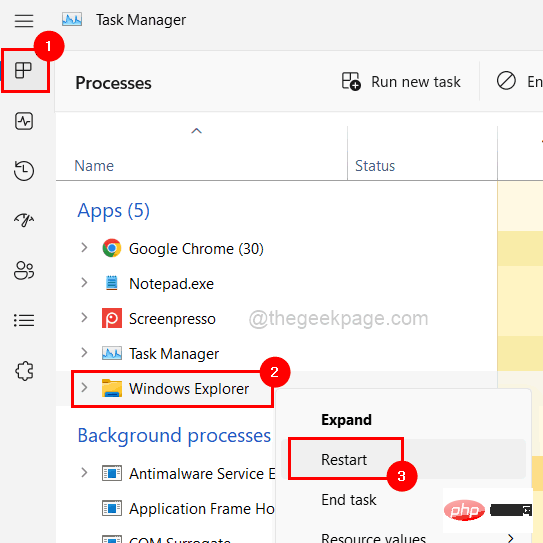The width and height of the screenshot is (543, 543).
Task: Click the Google Chrome app icon
Action: click(112, 248)
